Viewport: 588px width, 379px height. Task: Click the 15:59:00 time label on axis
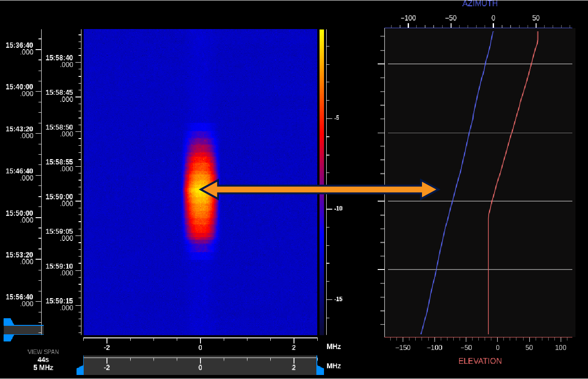coord(59,196)
